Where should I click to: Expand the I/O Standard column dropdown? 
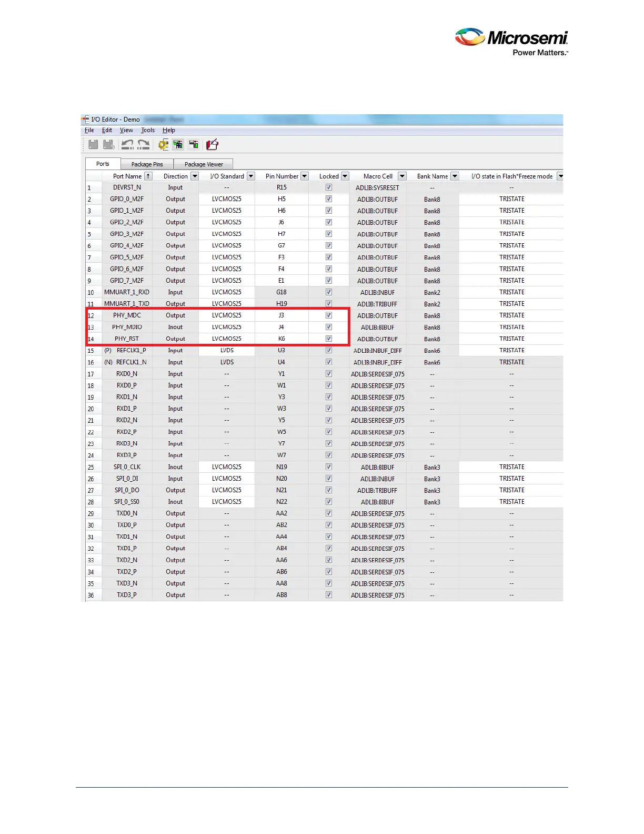pos(251,176)
